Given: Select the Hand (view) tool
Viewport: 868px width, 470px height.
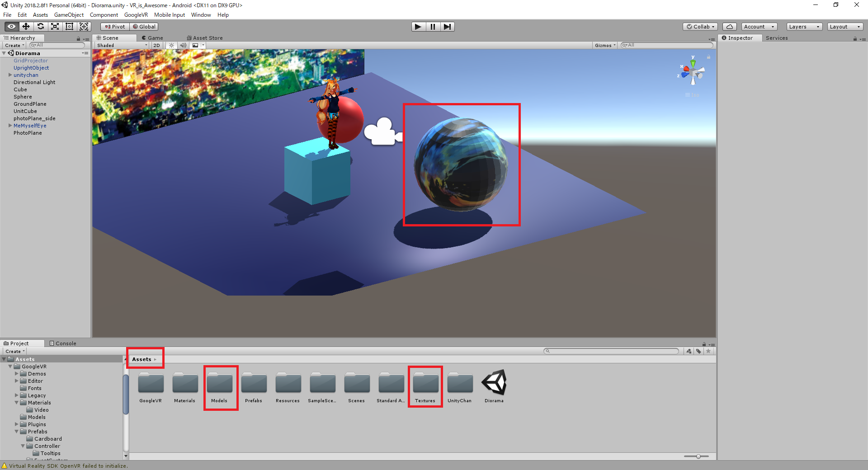Looking at the screenshot, I should pos(11,27).
